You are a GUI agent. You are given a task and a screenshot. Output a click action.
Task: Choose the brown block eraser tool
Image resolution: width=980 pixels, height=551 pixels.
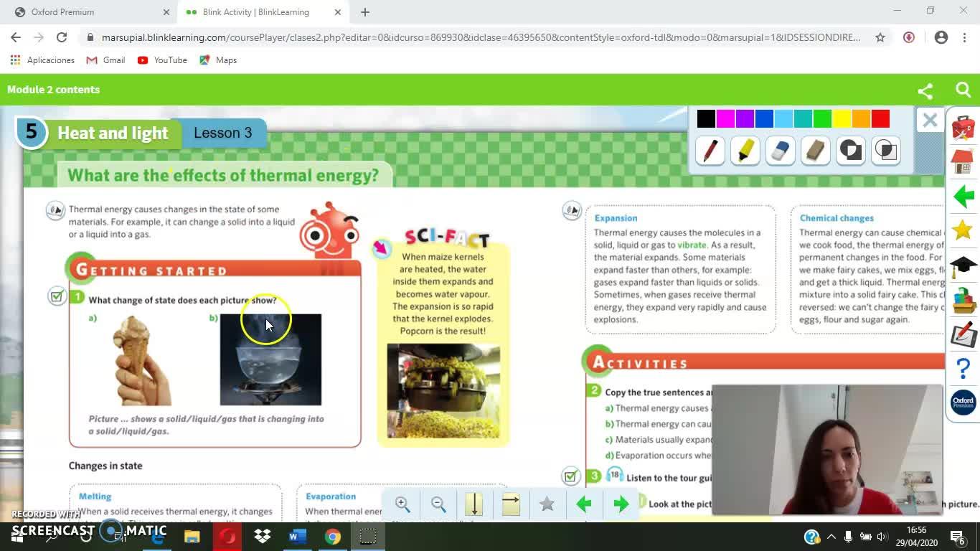815,151
